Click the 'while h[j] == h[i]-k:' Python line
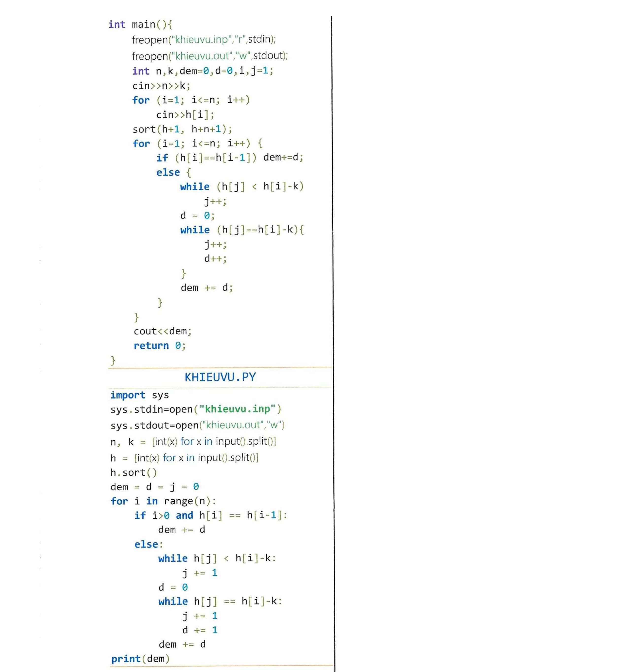This screenshot has width=628, height=672. point(220,601)
